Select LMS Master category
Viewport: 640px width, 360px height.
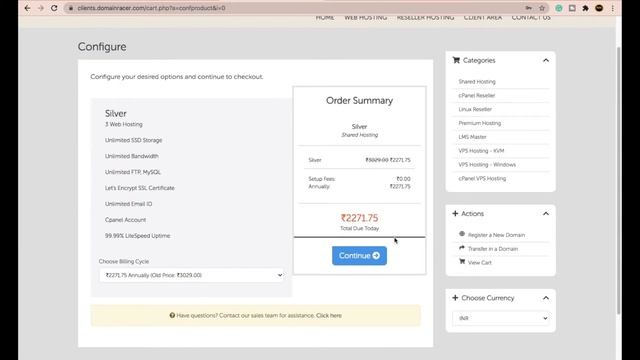[472, 137]
